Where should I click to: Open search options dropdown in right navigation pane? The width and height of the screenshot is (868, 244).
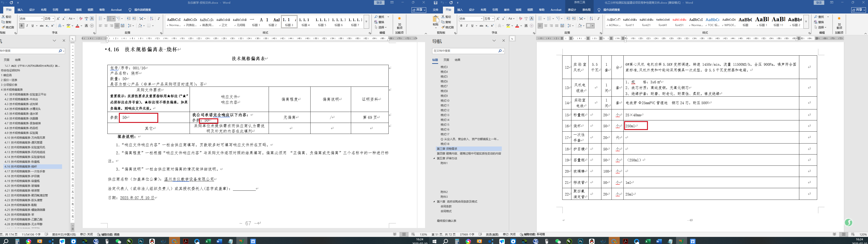pyautogui.click(x=503, y=51)
